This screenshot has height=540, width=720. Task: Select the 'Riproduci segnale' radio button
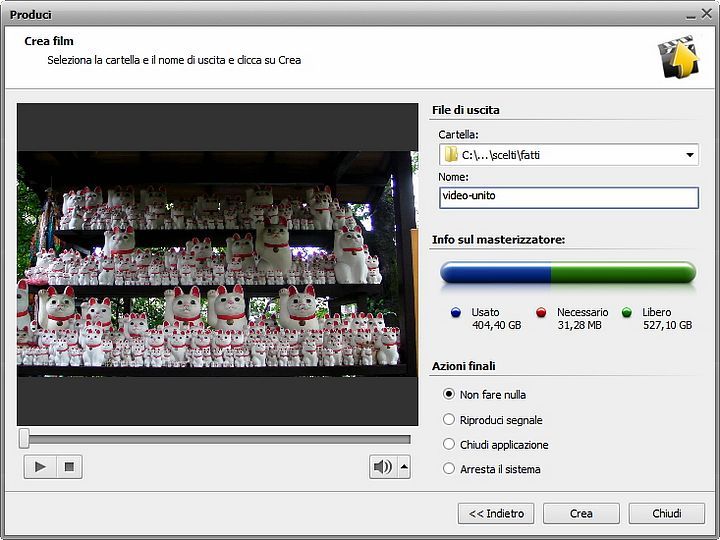coord(449,419)
